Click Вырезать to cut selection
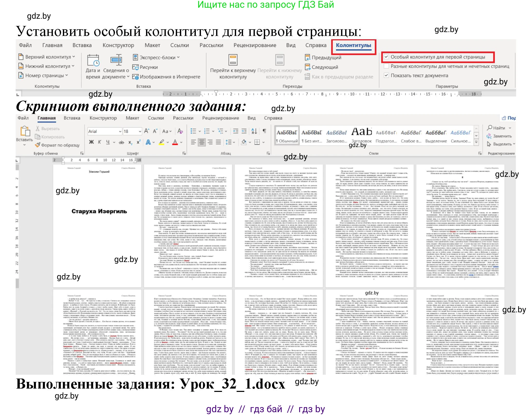 (50, 128)
